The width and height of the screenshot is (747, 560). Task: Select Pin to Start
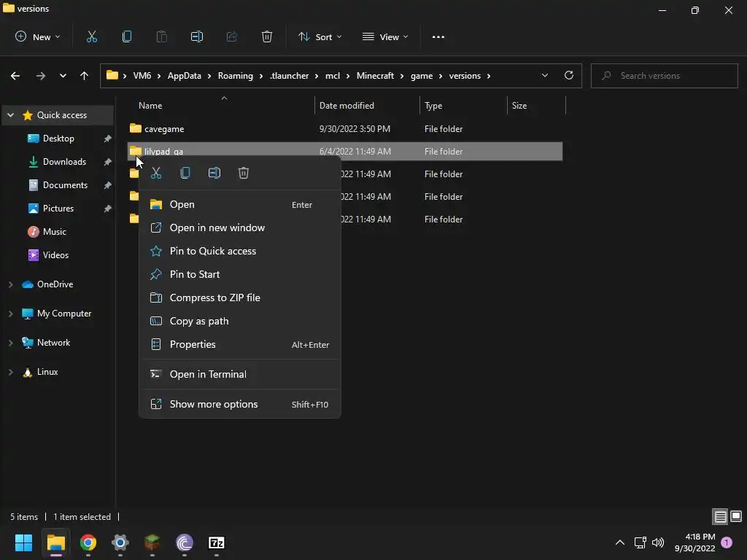239,274
